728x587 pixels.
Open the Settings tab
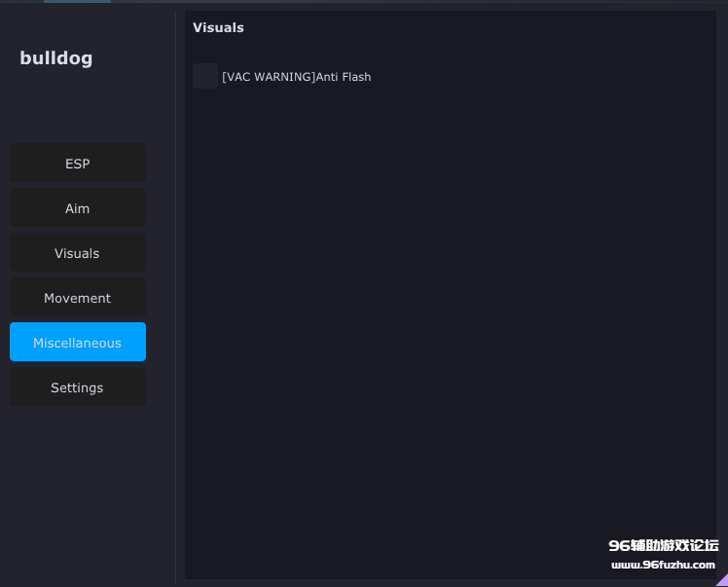click(x=78, y=387)
